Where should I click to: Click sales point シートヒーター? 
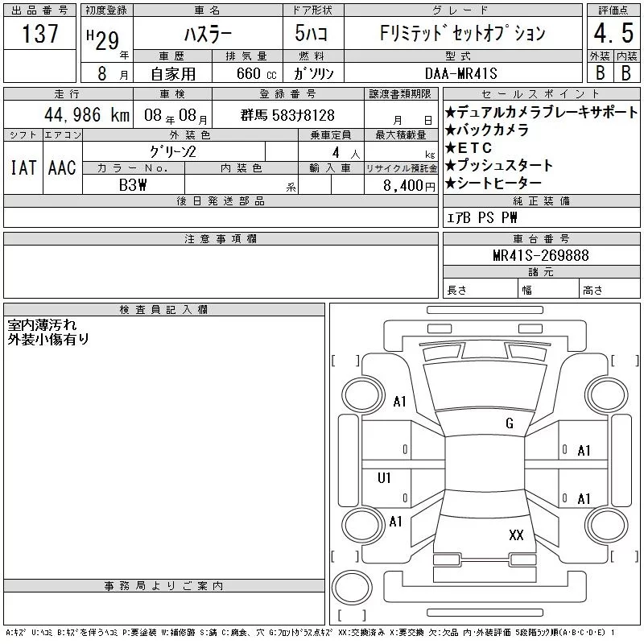click(x=493, y=183)
